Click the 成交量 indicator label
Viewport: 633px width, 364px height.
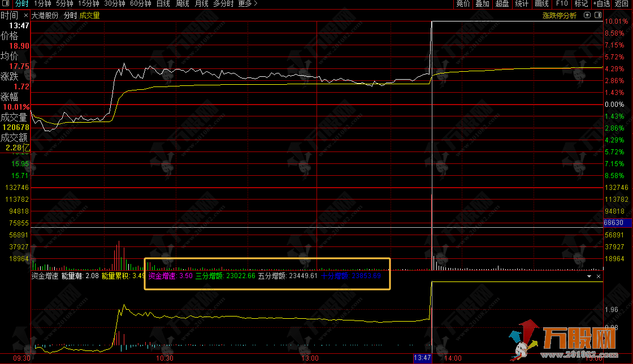click(89, 16)
